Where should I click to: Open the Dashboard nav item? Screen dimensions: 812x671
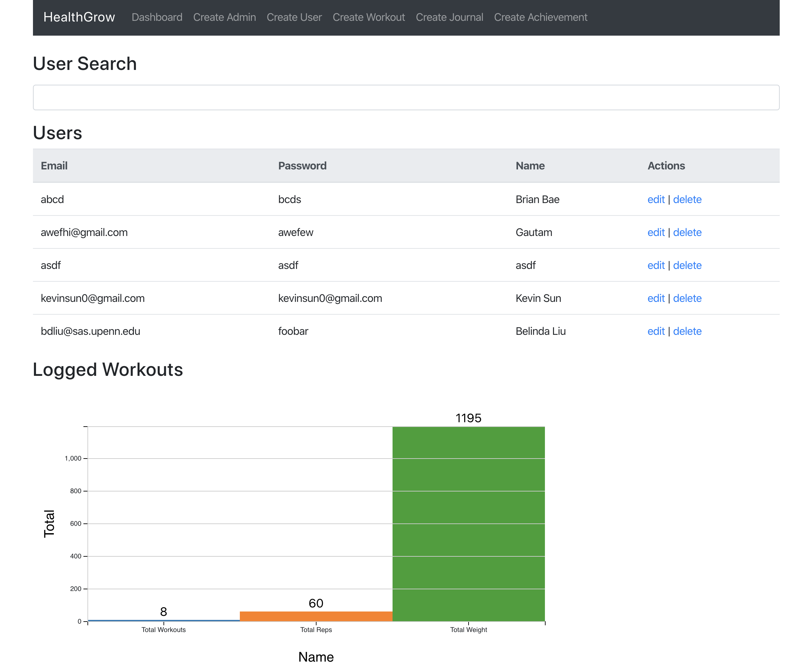(x=157, y=17)
